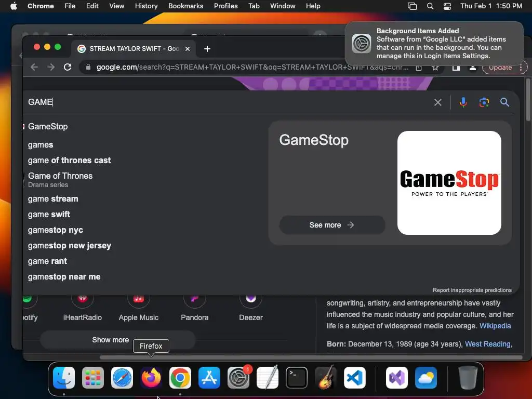Open Control Center in the menu bar
Screen dimensions: 532x399
[447, 6]
